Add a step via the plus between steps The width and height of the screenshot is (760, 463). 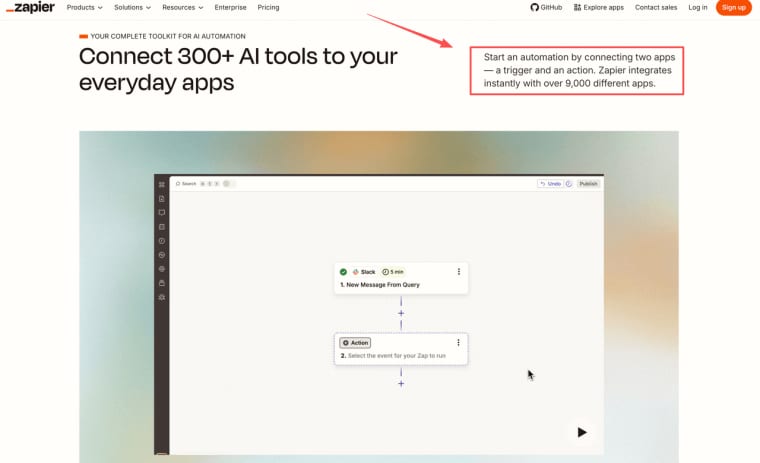[x=401, y=313]
